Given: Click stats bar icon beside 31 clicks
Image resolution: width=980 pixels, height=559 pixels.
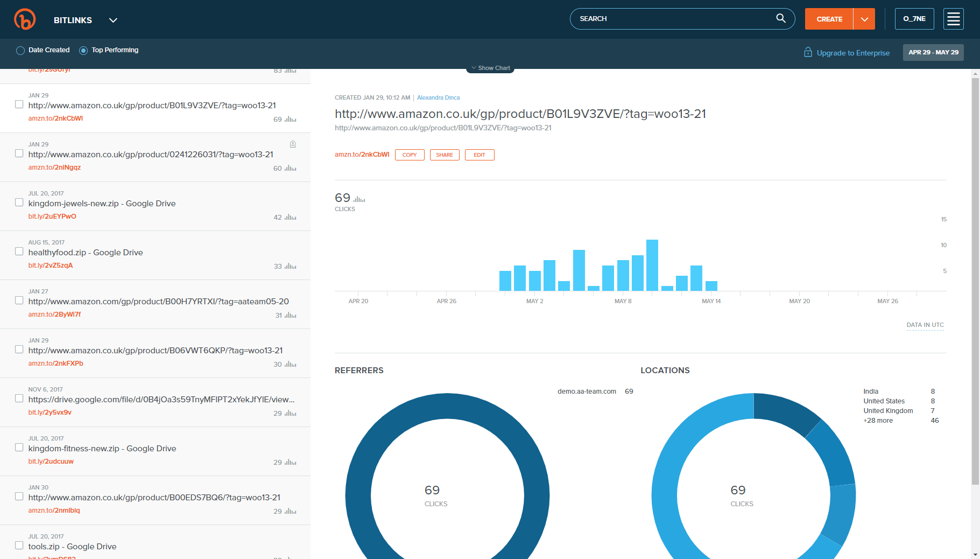Looking at the screenshot, I should [291, 315].
